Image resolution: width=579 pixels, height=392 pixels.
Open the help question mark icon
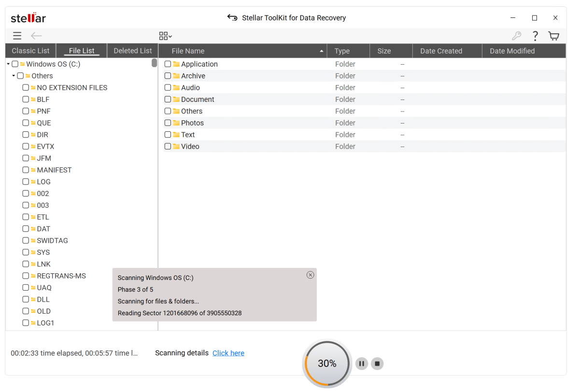click(535, 36)
